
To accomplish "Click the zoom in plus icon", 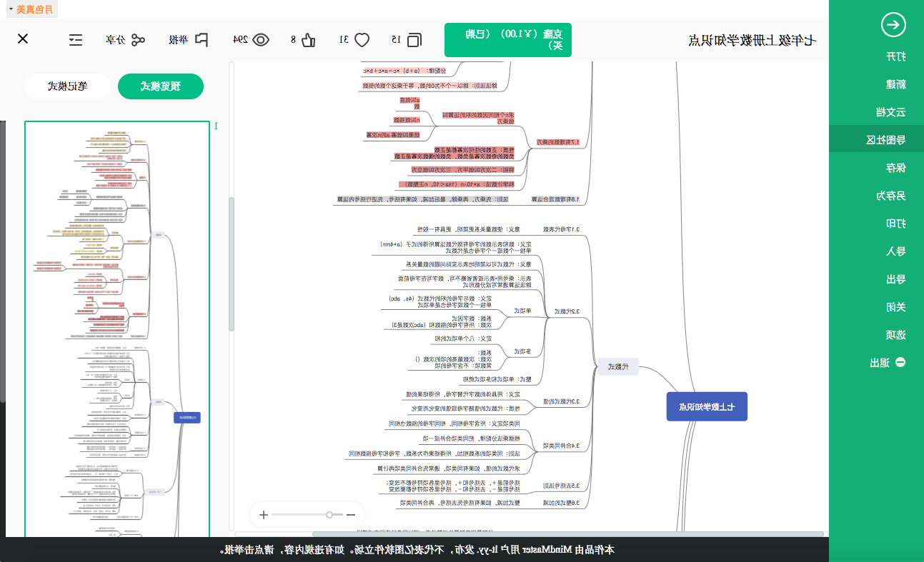I will tap(264, 514).
